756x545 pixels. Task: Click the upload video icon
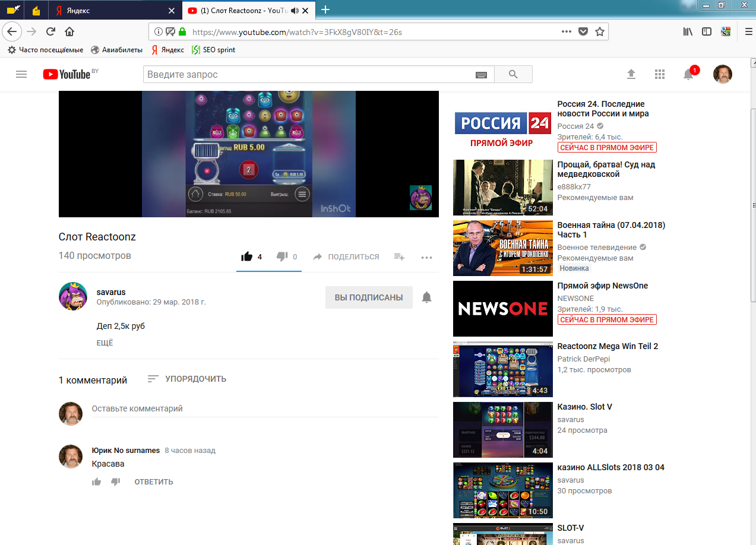pyautogui.click(x=631, y=74)
